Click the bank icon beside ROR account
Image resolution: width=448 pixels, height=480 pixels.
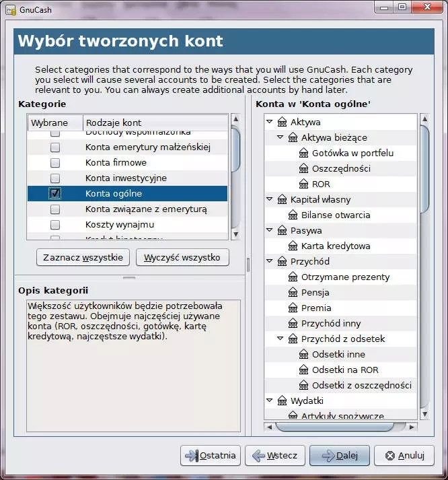coord(303,184)
